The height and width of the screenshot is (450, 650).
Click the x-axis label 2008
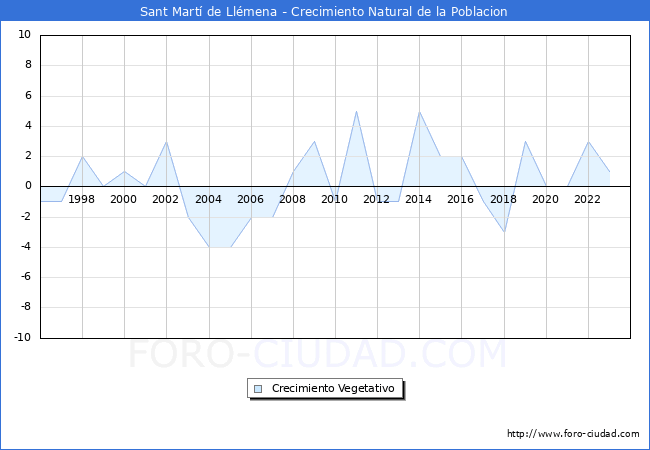click(292, 199)
